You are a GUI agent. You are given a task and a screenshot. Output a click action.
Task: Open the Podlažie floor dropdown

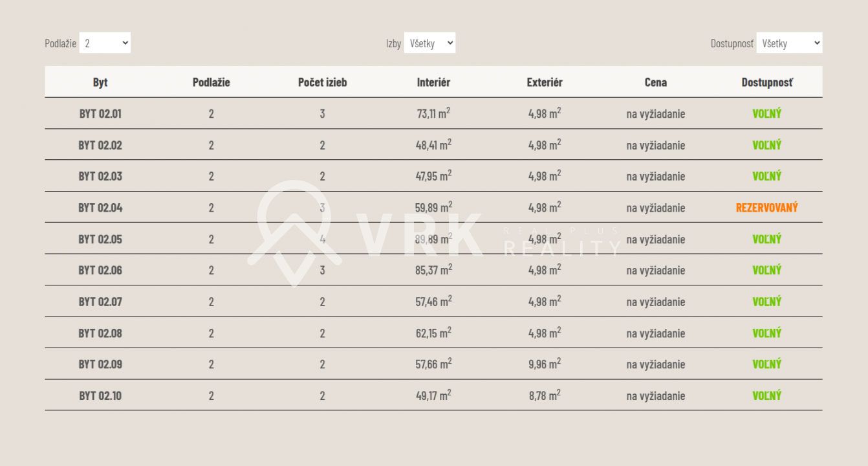(x=105, y=43)
